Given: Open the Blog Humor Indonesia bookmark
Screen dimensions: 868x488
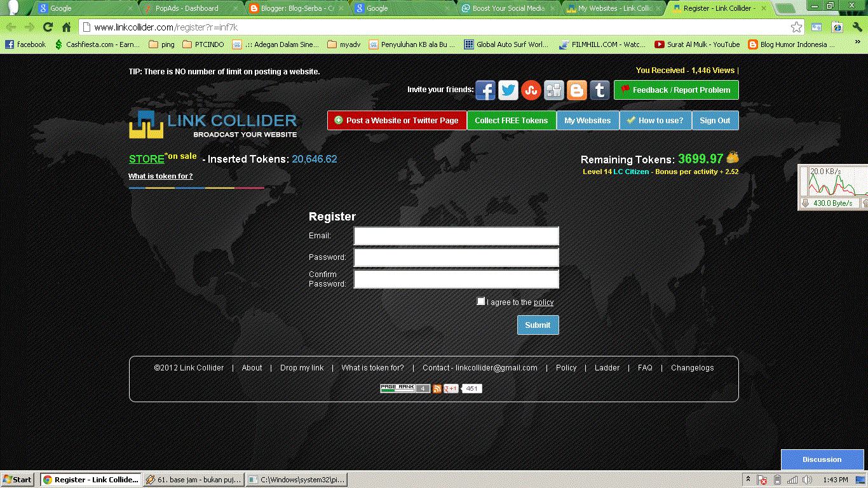Looking at the screenshot, I should (792, 44).
